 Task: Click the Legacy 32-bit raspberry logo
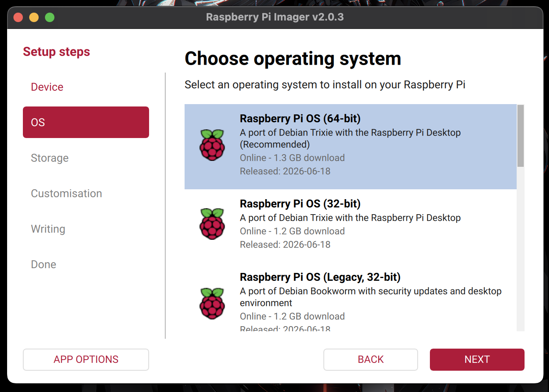click(x=212, y=303)
